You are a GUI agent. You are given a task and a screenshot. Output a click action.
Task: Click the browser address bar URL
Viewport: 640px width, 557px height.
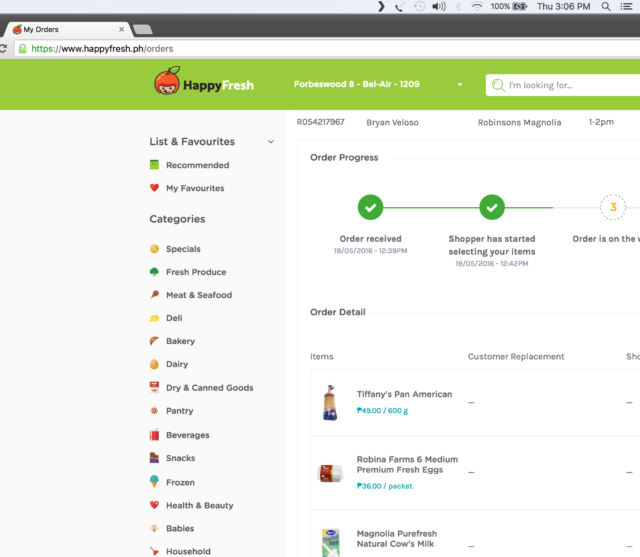click(102, 49)
